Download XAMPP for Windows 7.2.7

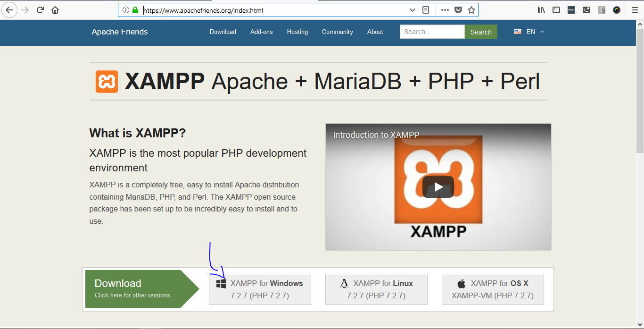[x=260, y=289]
